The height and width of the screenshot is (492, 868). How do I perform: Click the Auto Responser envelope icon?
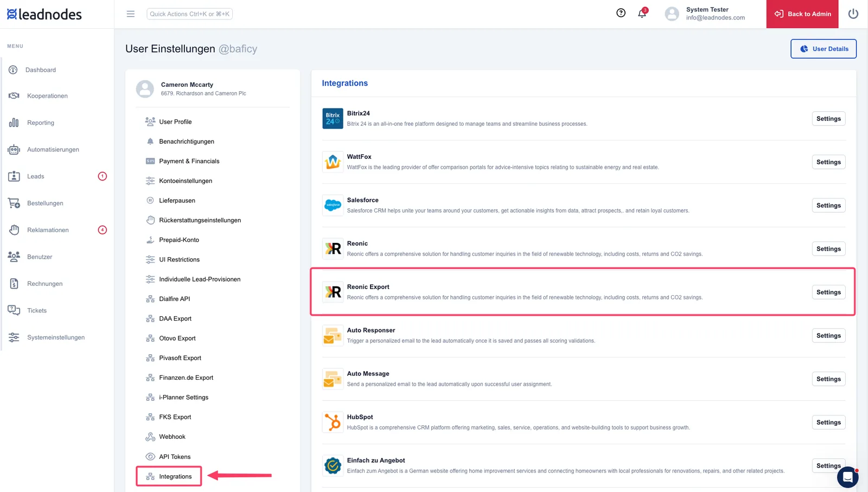click(x=333, y=335)
